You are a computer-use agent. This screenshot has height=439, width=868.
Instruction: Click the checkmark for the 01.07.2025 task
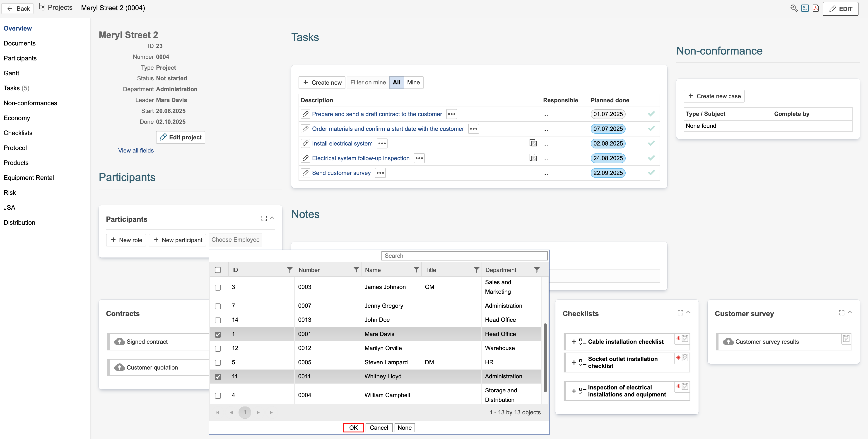point(651,114)
